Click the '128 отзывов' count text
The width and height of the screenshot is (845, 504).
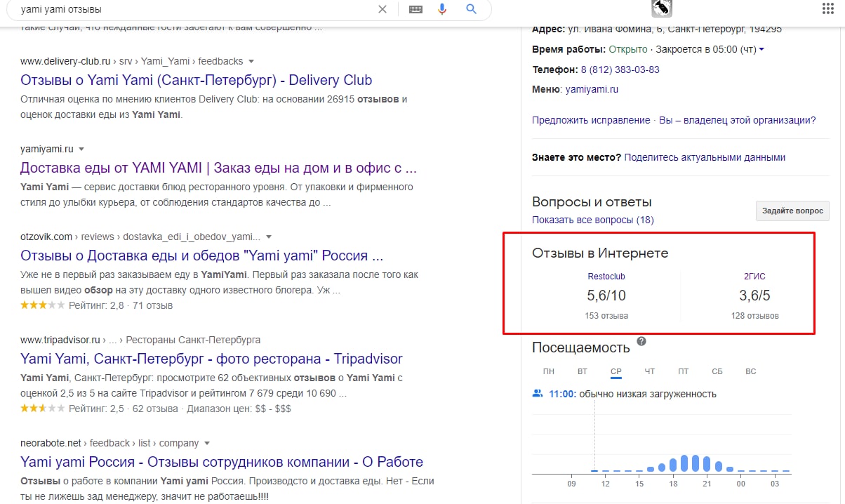(x=754, y=316)
